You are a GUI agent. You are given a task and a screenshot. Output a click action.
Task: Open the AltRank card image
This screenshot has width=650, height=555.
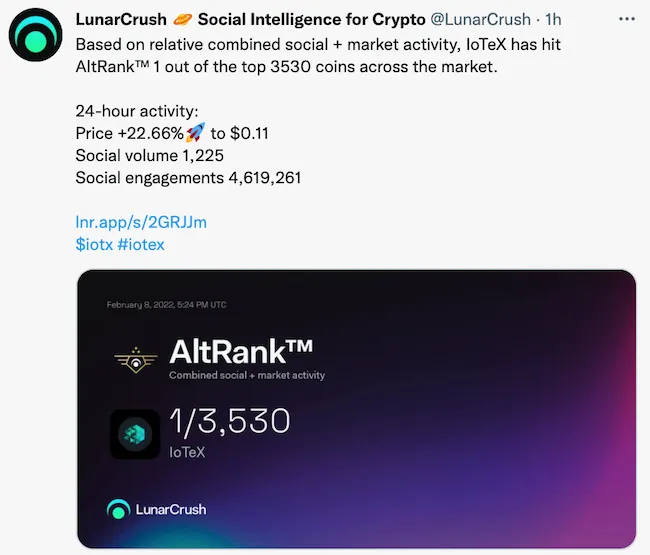coord(357,409)
